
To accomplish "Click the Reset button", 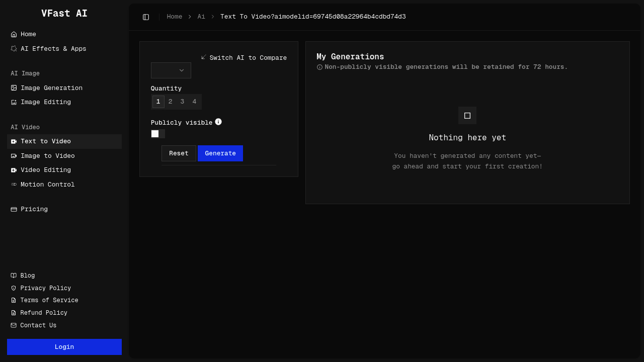I will [179, 153].
